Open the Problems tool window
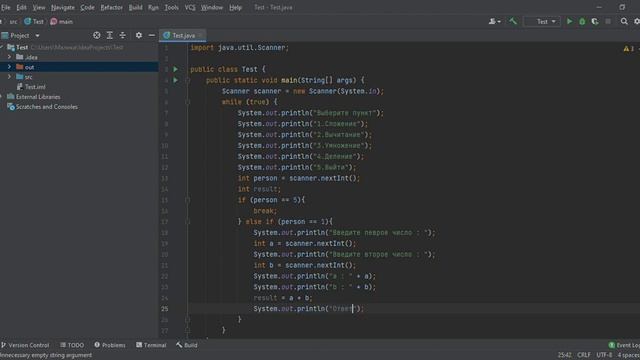 (110, 345)
